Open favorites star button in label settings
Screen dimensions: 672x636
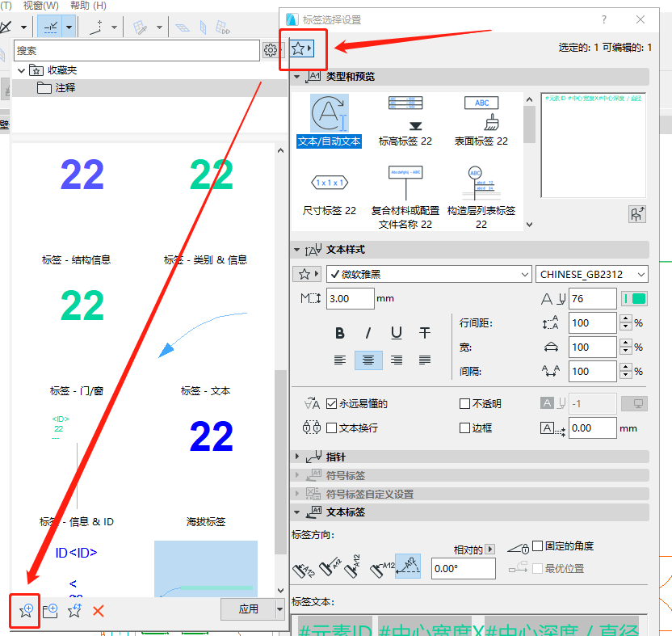coord(302,48)
